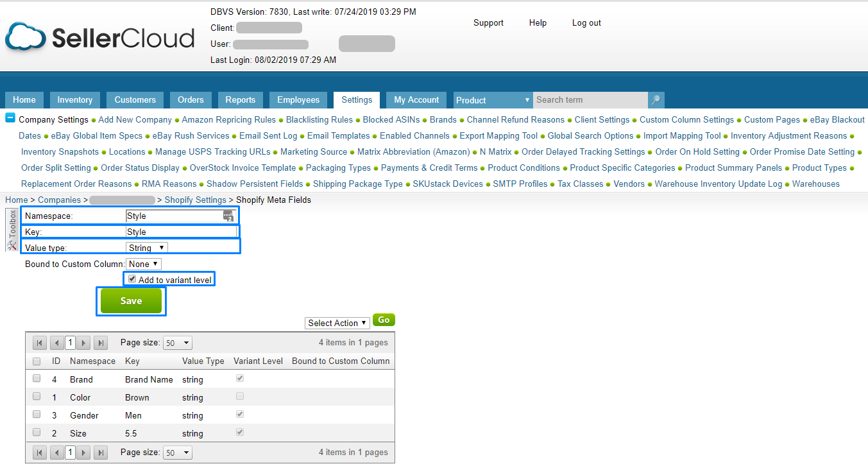Open the My Account tab

tap(416, 100)
